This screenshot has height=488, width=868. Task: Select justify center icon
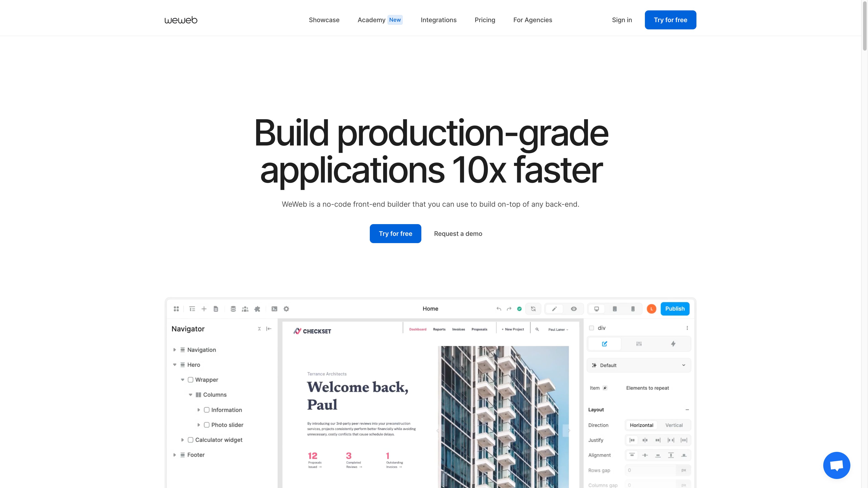pos(645,440)
